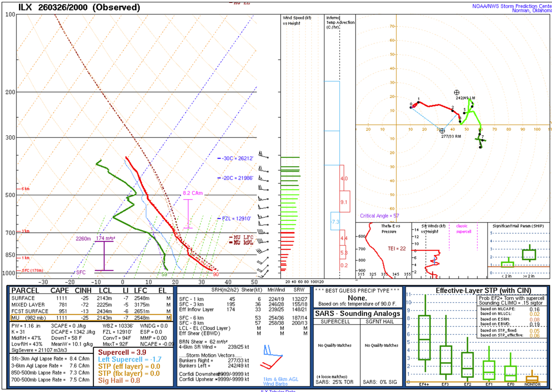
Task: Select the SURFACE parcel row
Action: (x=91, y=298)
